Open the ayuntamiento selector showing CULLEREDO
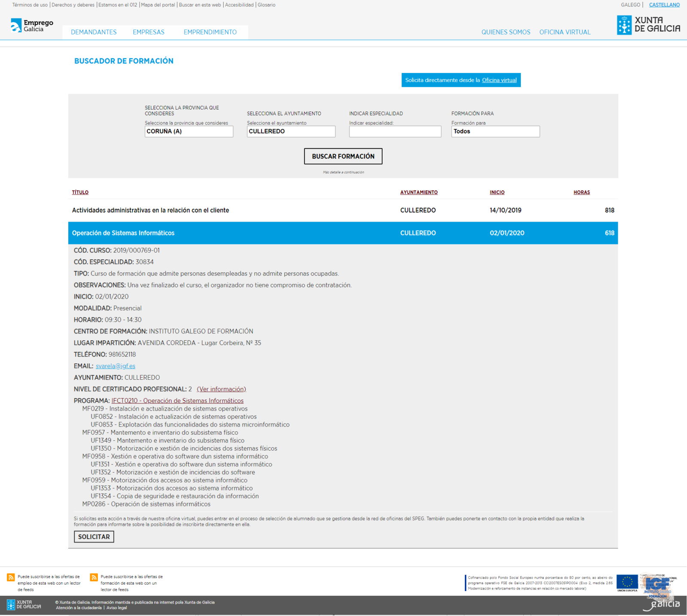This screenshot has height=616, width=687. coord(291,131)
